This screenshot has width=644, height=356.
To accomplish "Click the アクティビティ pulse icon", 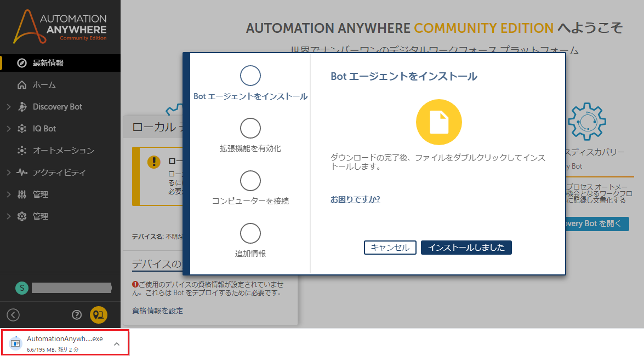I will [x=22, y=173].
